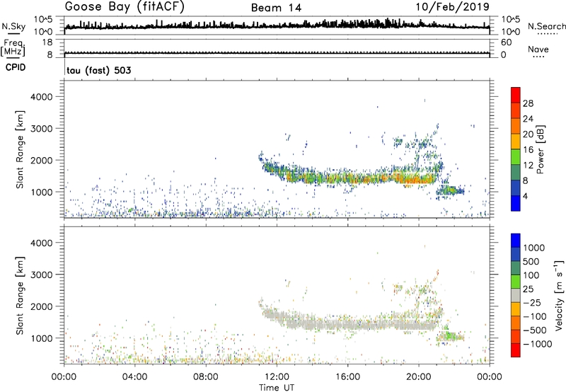Screen dimensions: 566x392
Task: Select the yellow 16–20 dB power color segment
Action: 516,141
